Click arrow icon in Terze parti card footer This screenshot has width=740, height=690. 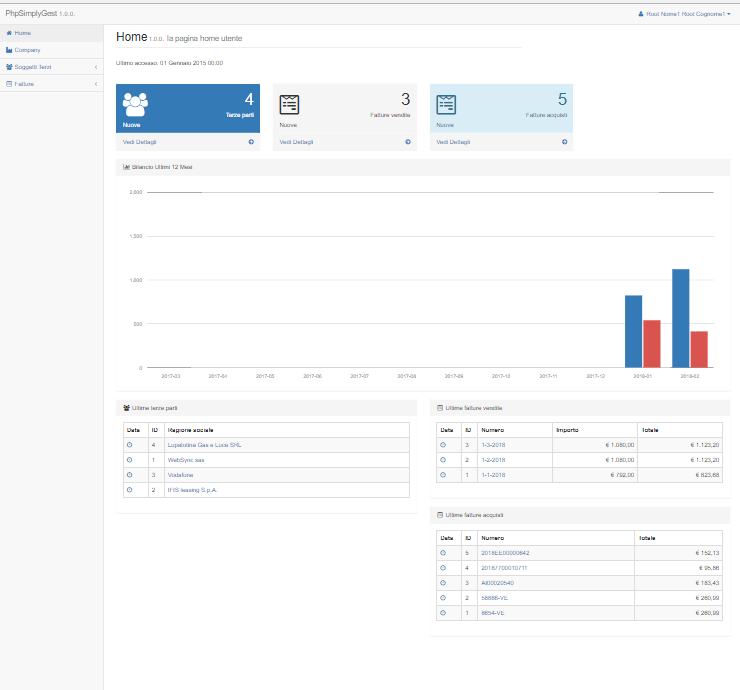pyautogui.click(x=251, y=142)
